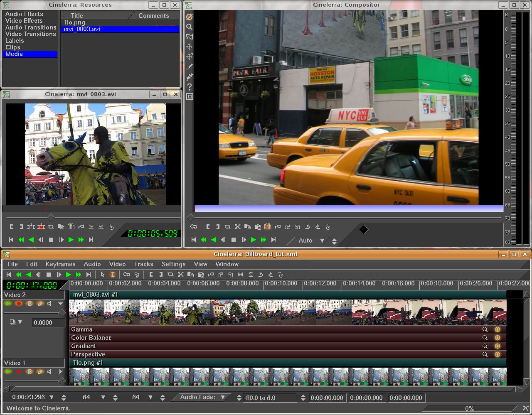Viewport: 532px width, 415px height.
Task: Select the Protect Video tool in Compositor
Action: pos(190,17)
